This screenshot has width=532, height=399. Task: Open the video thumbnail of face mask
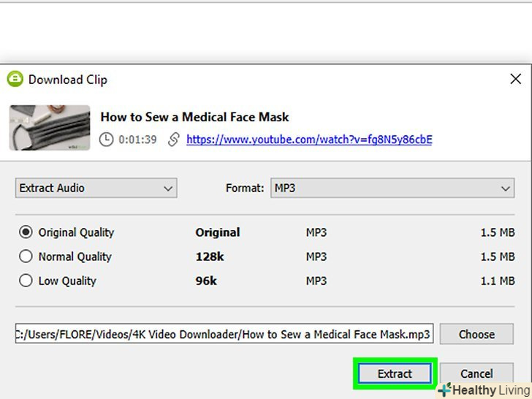click(50, 128)
